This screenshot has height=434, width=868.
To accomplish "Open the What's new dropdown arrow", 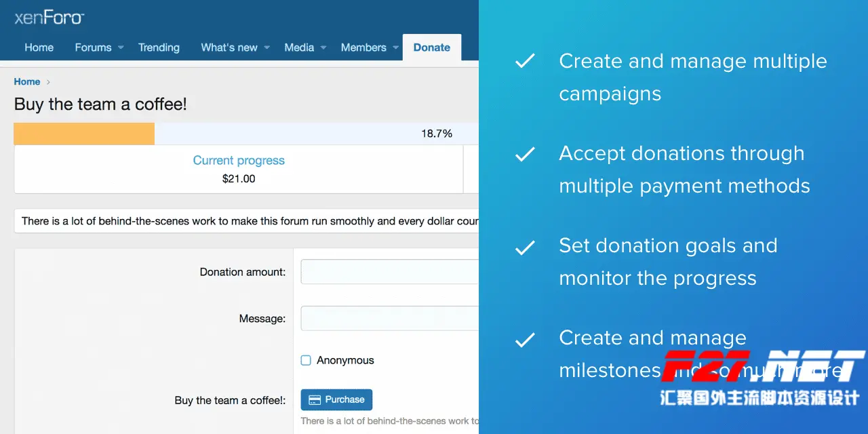I will click(267, 47).
